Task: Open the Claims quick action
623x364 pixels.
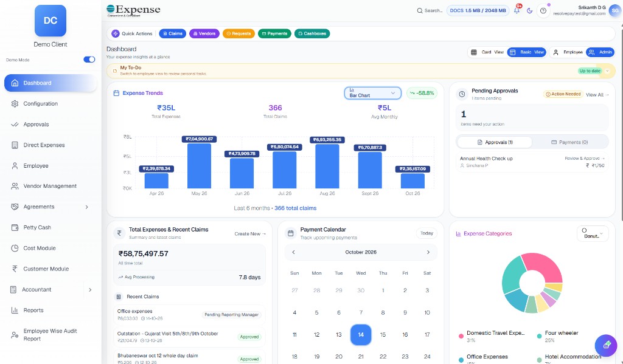Action: pos(172,34)
